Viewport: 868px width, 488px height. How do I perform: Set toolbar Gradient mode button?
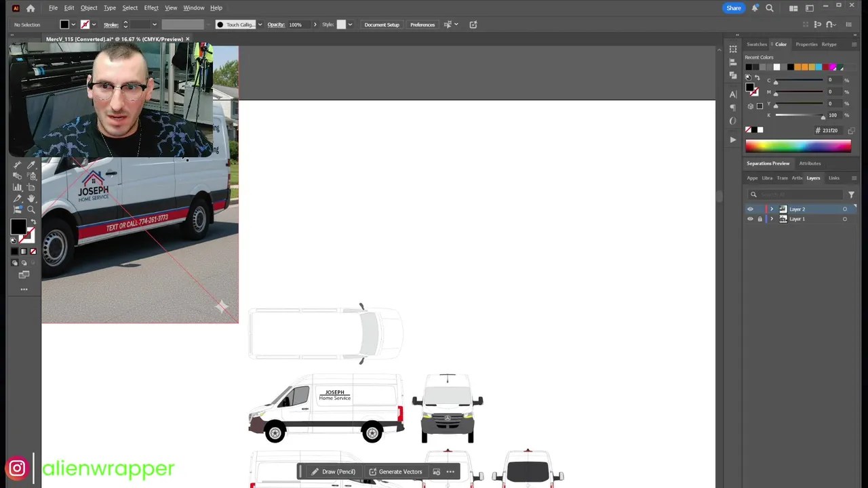(x=24, y=251)
